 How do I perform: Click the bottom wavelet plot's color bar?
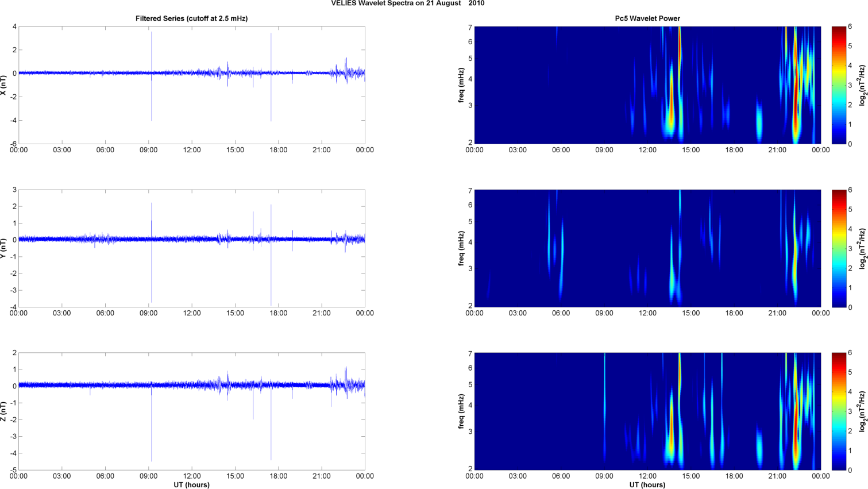tap(839, 411)
